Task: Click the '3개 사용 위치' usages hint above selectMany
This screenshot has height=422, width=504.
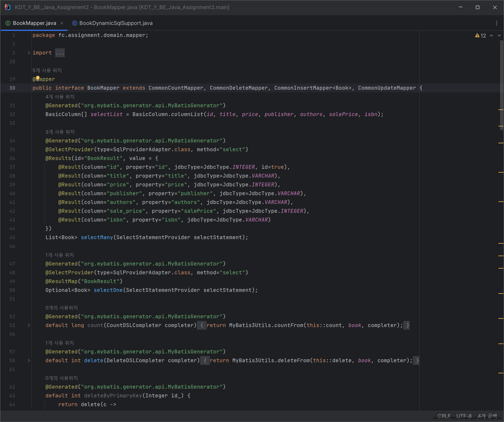Action: (60, 132)
